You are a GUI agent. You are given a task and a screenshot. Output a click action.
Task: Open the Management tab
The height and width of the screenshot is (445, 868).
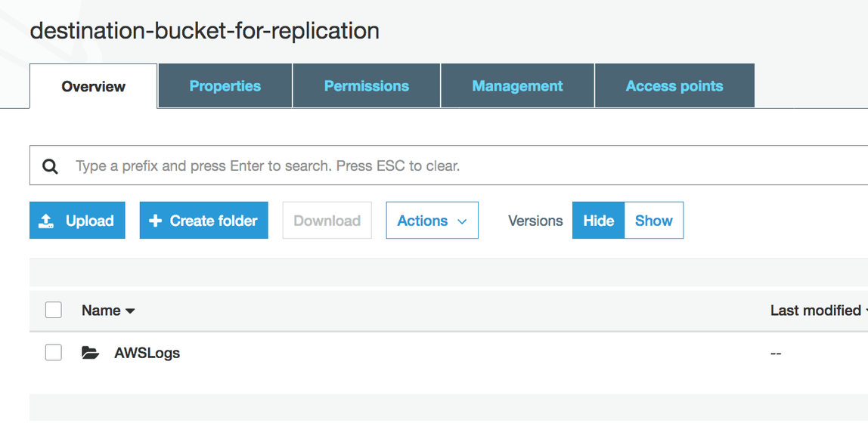(517, 85)
